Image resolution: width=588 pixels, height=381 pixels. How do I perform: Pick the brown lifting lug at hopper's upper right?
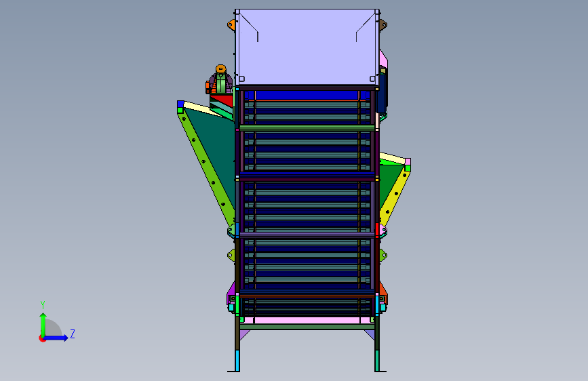pos(383,25)
